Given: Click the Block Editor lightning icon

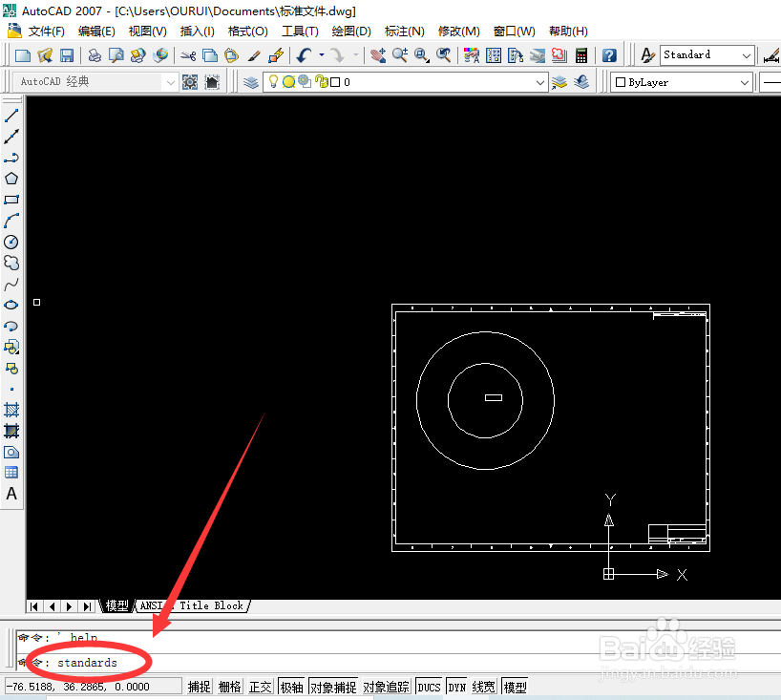Looking at the screenshot, I should click(x=276, y=55).
